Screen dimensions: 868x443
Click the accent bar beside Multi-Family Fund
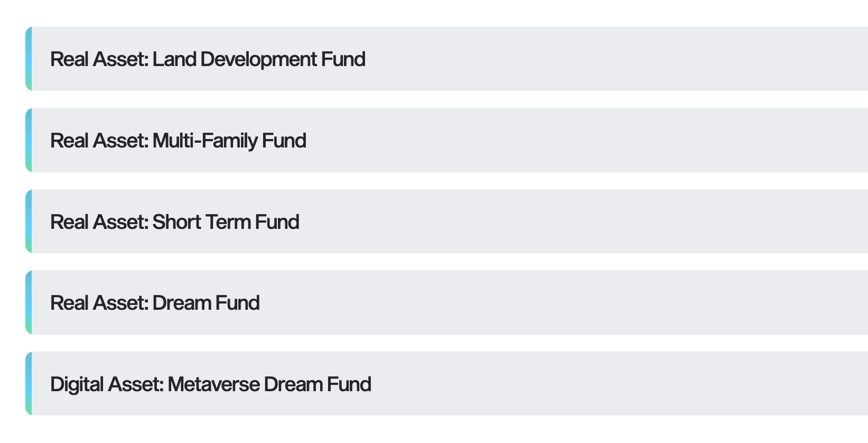click(x=29, y=140)
